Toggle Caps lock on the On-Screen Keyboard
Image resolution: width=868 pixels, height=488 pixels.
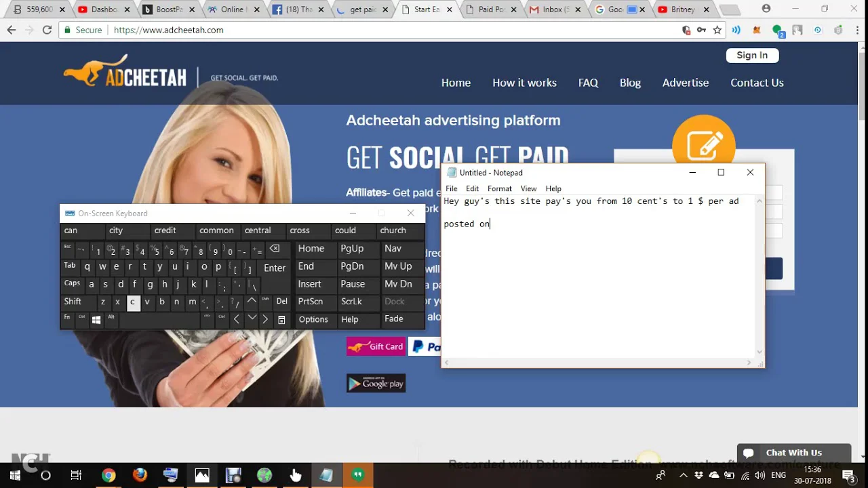(x=72, y=284)
